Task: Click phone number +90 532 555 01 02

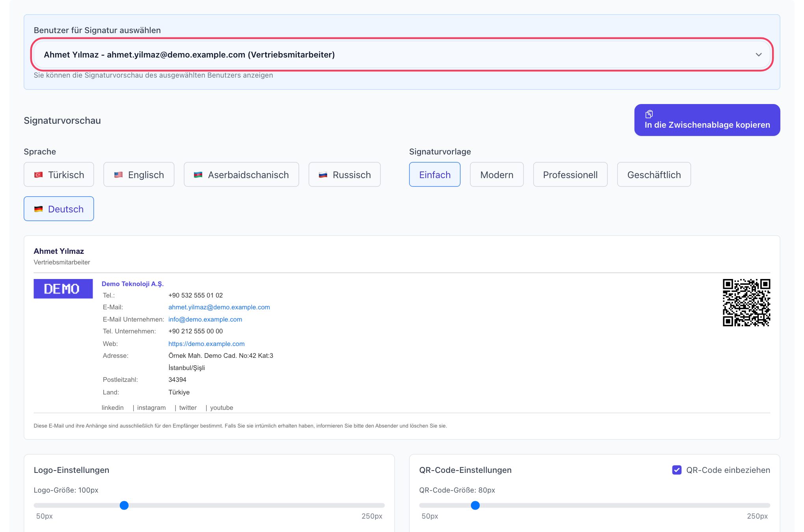Action: [195, 295]
